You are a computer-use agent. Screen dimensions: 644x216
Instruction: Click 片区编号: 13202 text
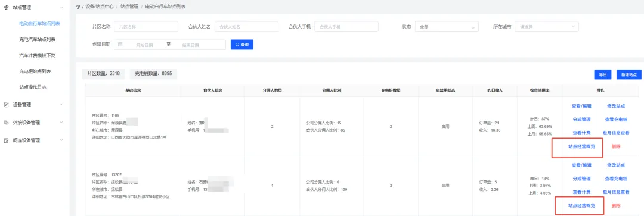[106, 174]
